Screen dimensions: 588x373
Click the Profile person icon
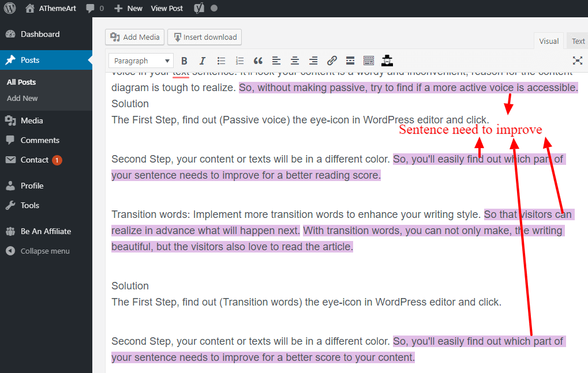10,186
